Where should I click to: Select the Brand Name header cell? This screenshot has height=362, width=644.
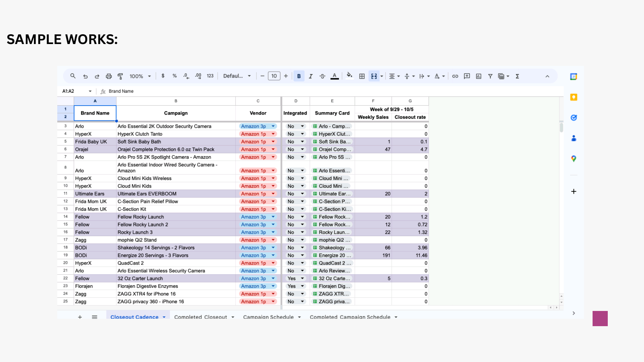(95, 113)
